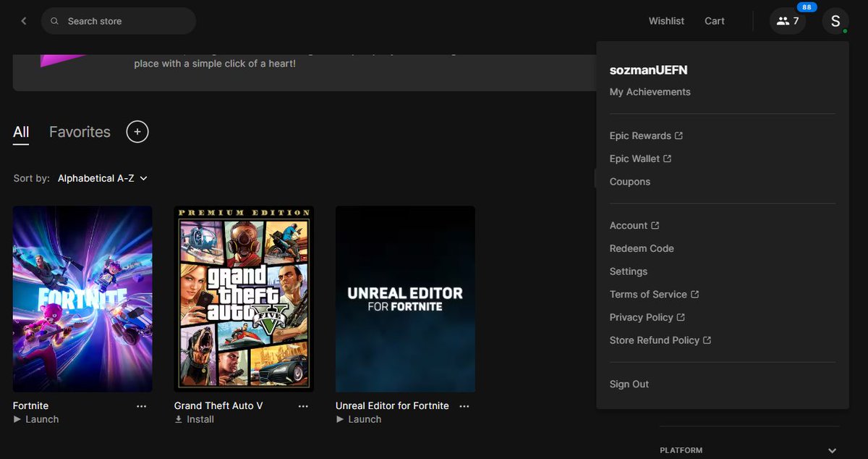Image resolution: width=868 pixels, height=459 pixels.
Task: Open Account in the profile menu
Action: coord(628,225)
